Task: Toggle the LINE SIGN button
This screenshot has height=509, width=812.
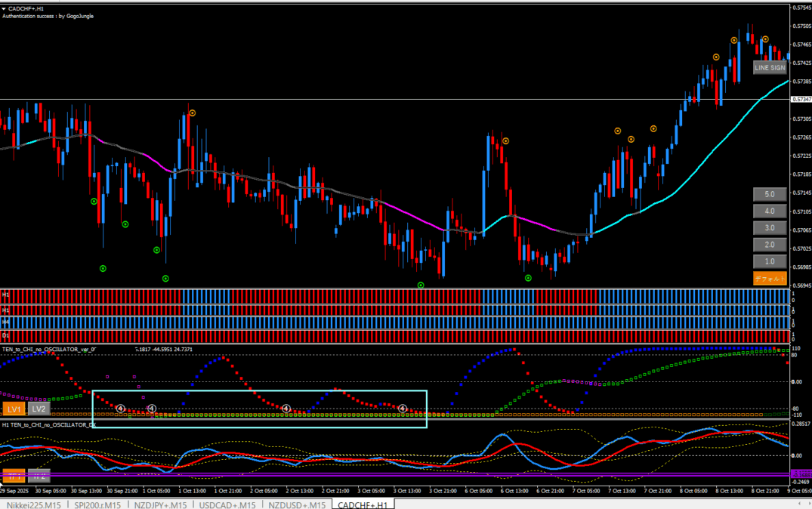Action: pyautogui.click(x=770, y=67)
